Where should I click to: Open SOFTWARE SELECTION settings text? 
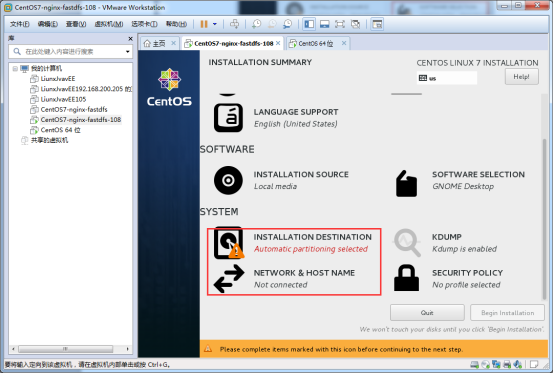click(479, 175)
